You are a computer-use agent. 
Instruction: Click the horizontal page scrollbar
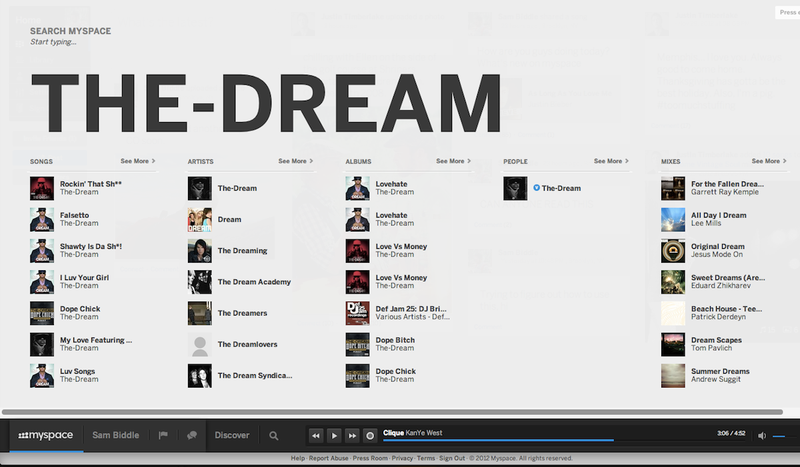point(392,412)
